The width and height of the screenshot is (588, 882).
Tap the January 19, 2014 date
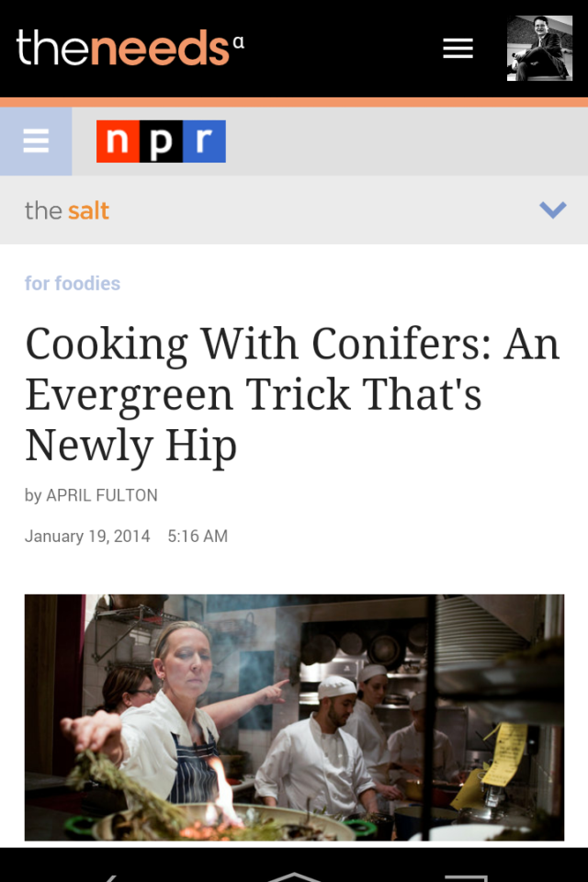(87, 536)
